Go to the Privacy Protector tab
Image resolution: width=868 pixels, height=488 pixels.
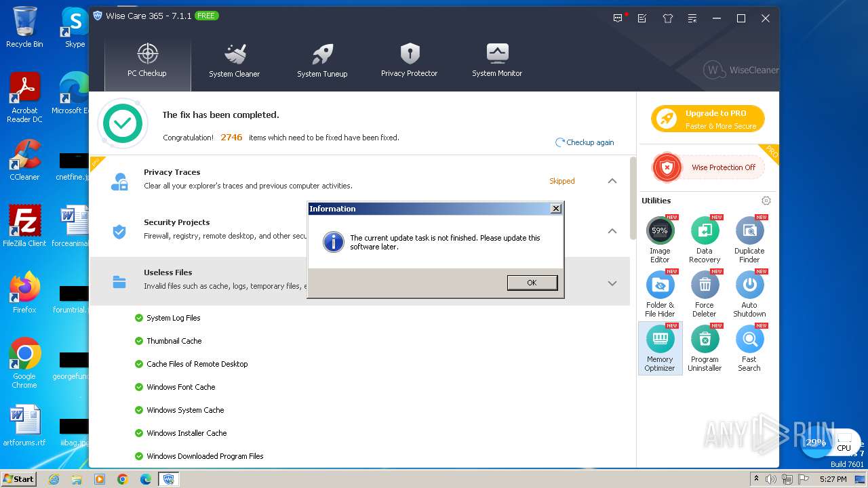(x=409, y=61)
